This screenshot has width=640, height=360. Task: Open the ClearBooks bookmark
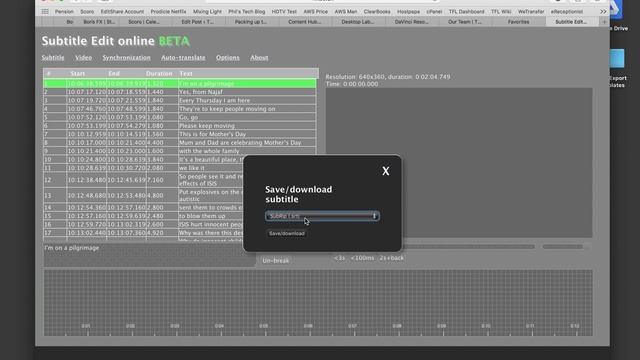pos(377,11)
